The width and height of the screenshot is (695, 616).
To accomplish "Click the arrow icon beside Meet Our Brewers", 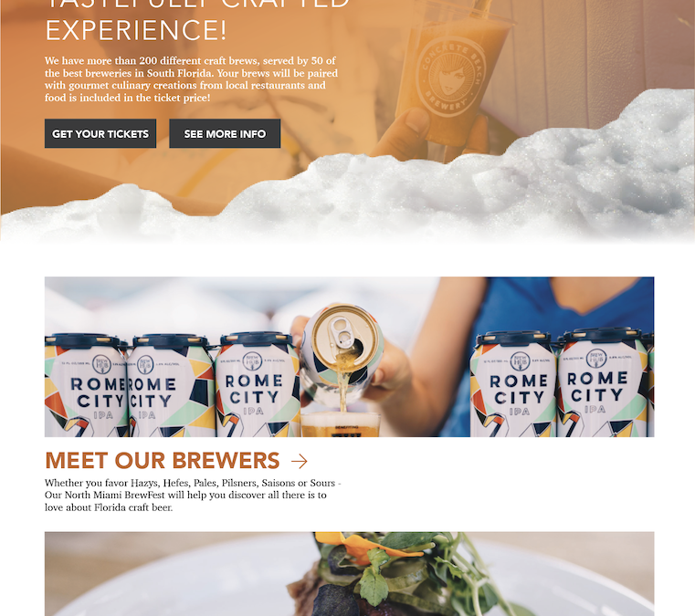I will (x=300, y=462).
